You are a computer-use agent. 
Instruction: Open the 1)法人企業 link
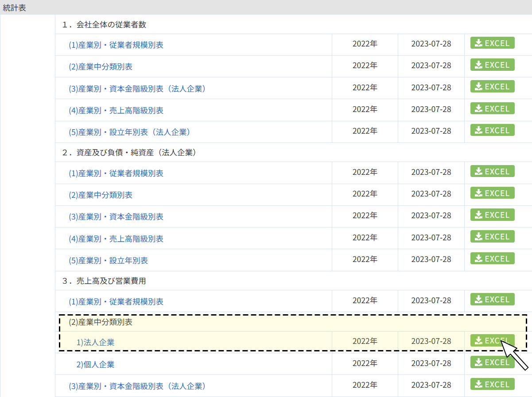[x=96, y=343]
